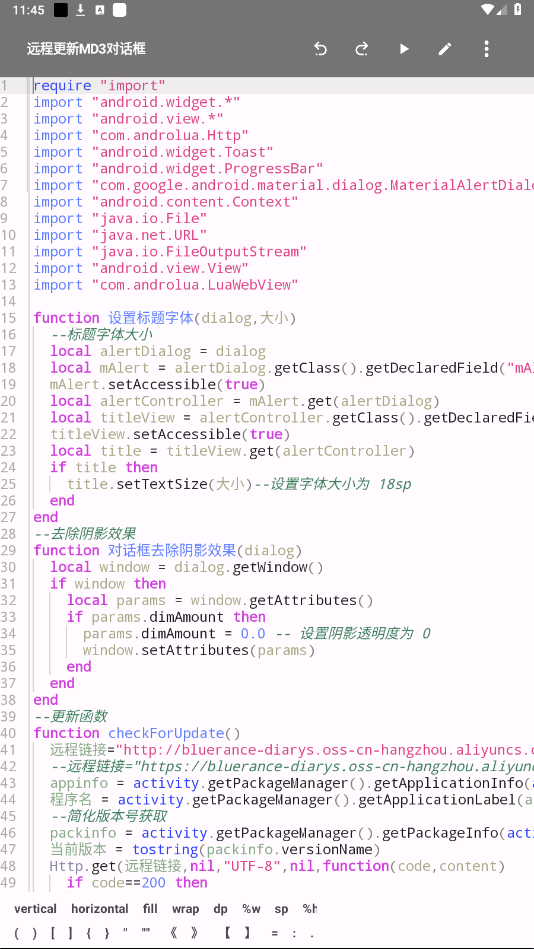Insert the left curly brace symbol
Screen dimensions: 534x949
pos(88,933)
